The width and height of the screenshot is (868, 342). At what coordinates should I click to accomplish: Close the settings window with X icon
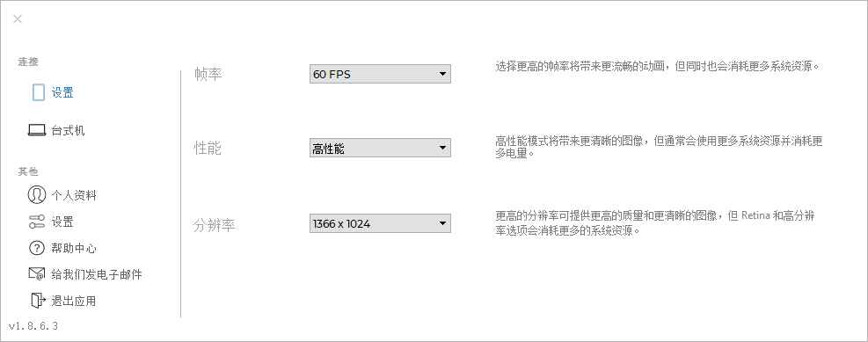coord(18,18)
